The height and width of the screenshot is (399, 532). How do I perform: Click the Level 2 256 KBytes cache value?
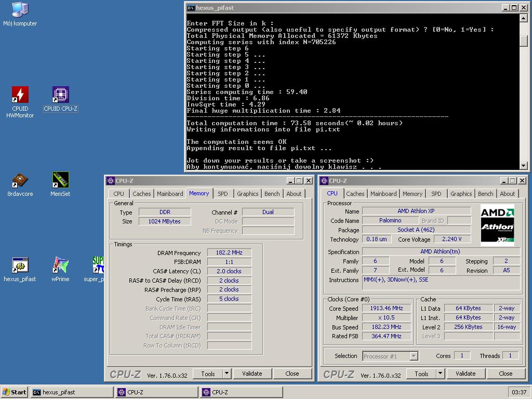(x=468, y=327)
